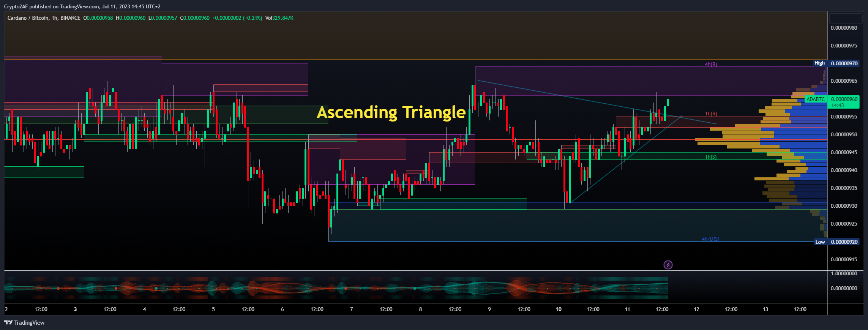Click price axis level 0.00000975
The image size is (868, 330).
[x=844, y=46]
